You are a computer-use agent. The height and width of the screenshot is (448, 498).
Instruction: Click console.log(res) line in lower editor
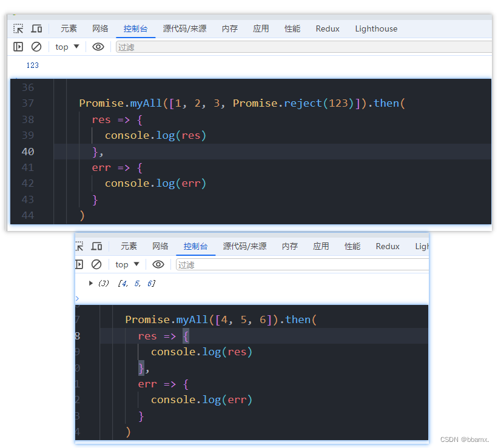point(201,352)
